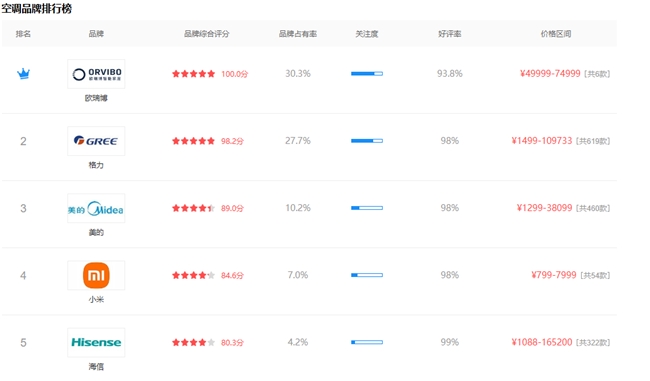Click the rank number 4

coord(23,276)
